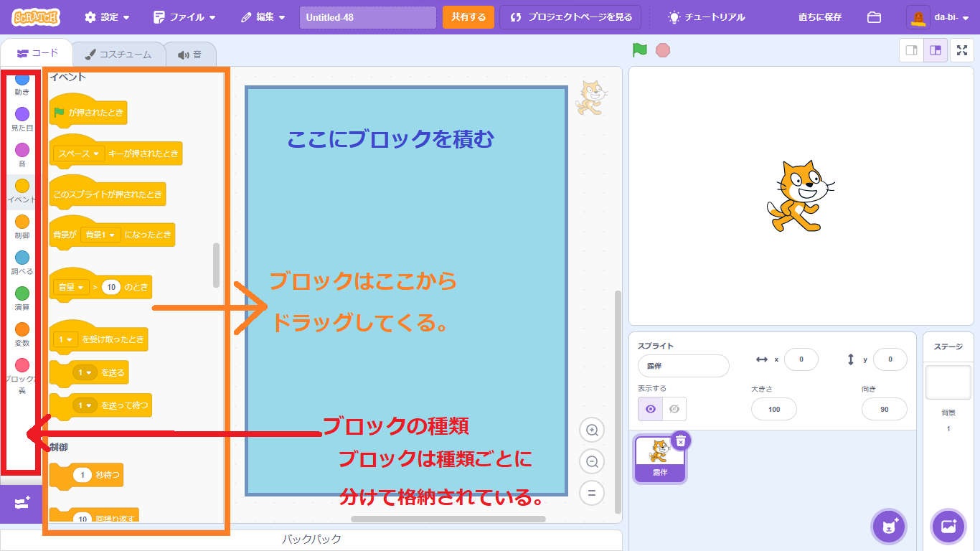Delete the 露伴 sprite with trash icon
This screenshot has width=980, height=551.
(x=681, y=441)
